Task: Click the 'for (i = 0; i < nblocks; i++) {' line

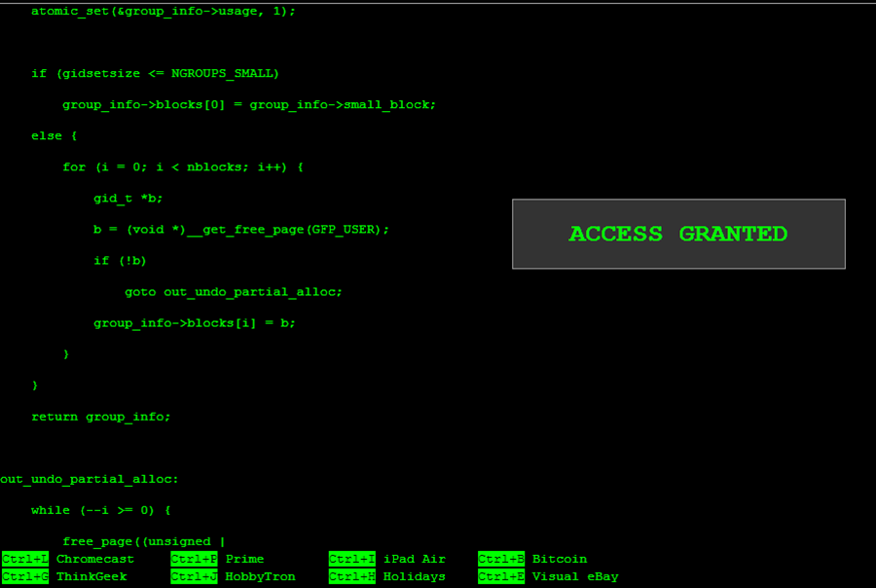Action: [x=183, y=167]
